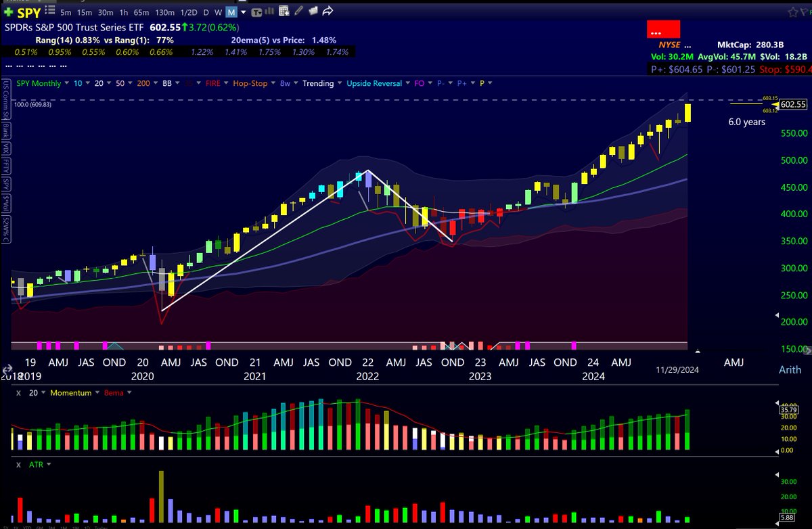The width and height of the screenshot is (812, 529).
Task: Close the Momentum pane with its x
Action: 18,393
